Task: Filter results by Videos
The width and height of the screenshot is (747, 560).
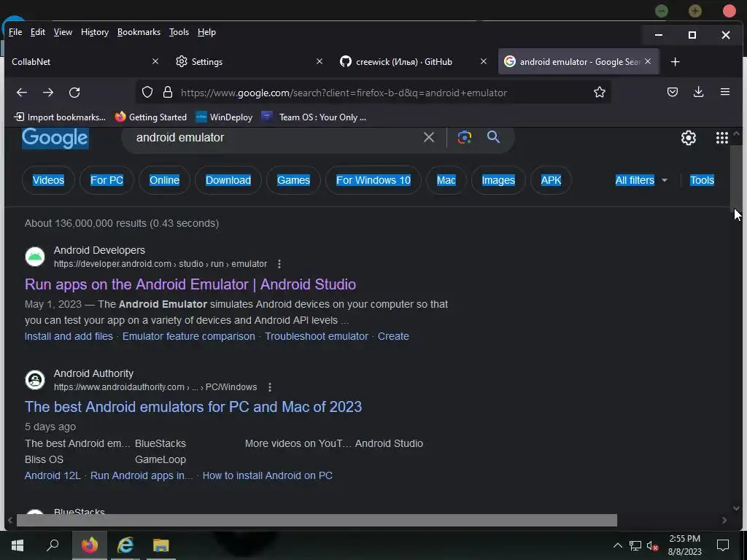Action: click(48, 180)
